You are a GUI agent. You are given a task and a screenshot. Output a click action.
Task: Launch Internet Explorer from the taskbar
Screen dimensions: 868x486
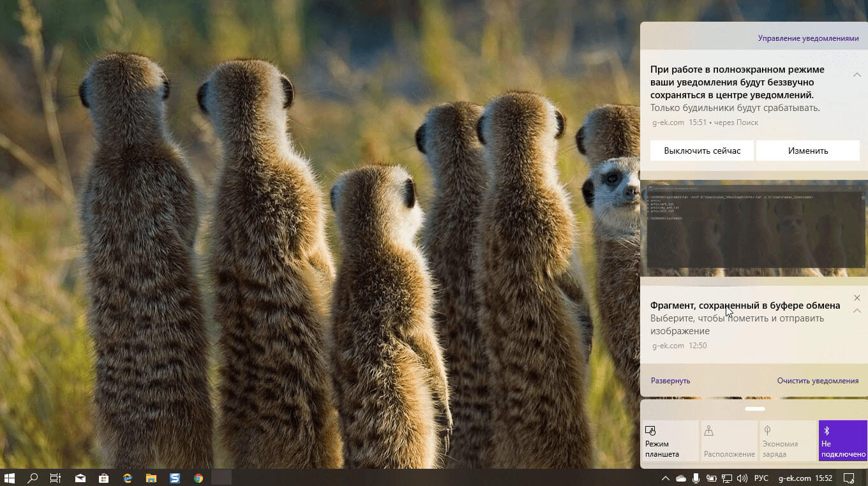click(x=127, y=478)
